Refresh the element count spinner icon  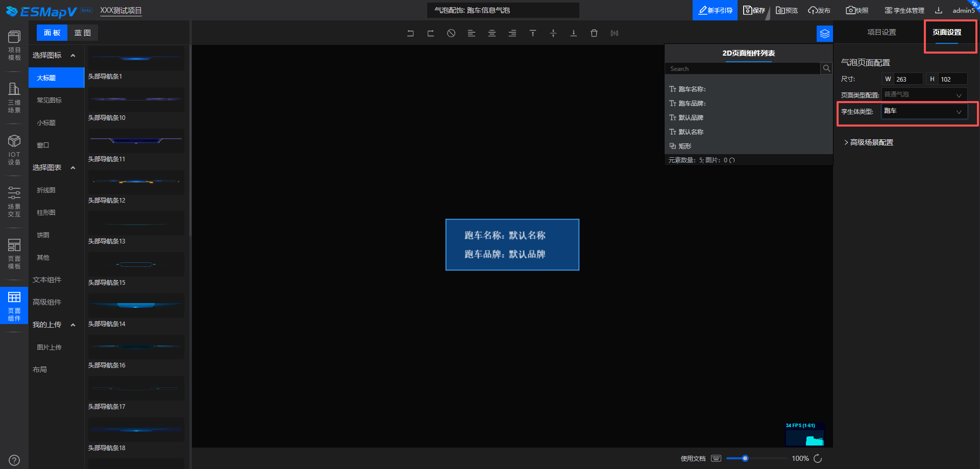(732, 160)
